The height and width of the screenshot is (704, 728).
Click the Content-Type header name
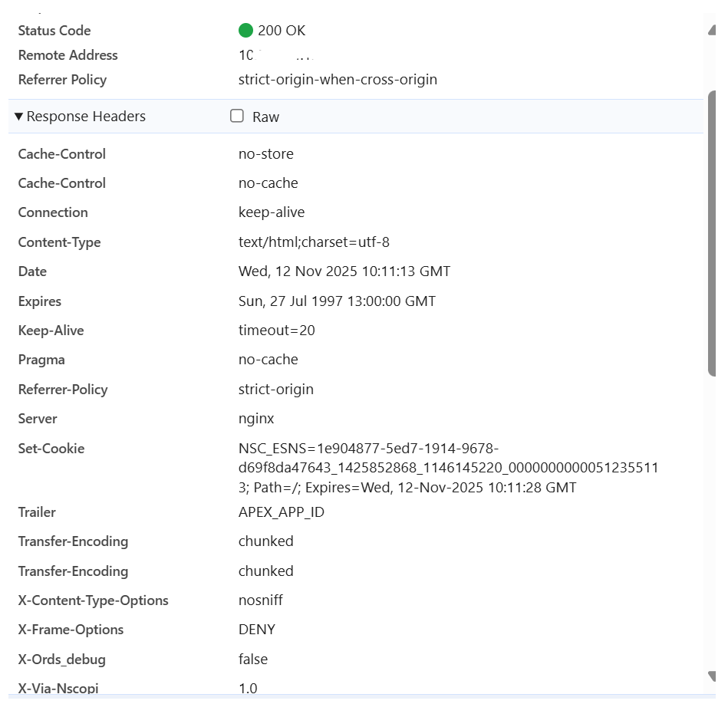59,242
